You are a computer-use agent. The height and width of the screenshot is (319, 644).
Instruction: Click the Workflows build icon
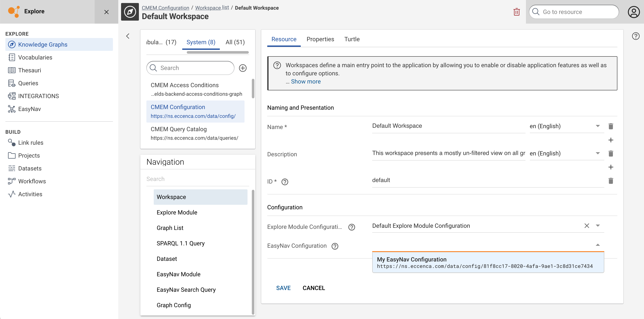click(12, 181)
